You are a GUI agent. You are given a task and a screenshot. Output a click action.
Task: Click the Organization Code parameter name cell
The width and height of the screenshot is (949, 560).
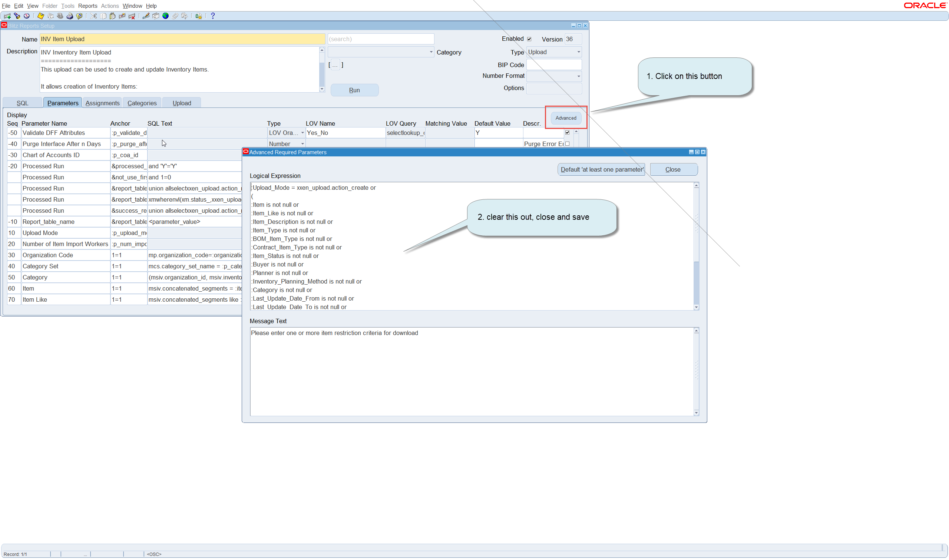(x=65, y=255)
